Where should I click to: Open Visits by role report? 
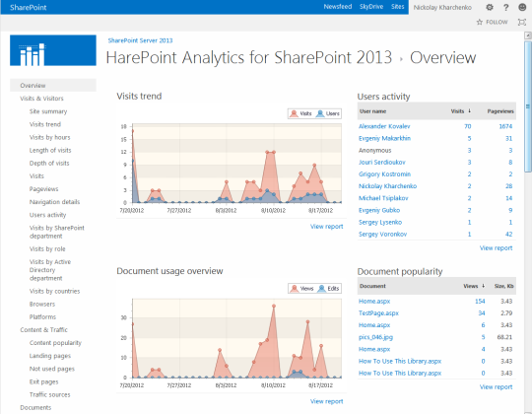47,248
